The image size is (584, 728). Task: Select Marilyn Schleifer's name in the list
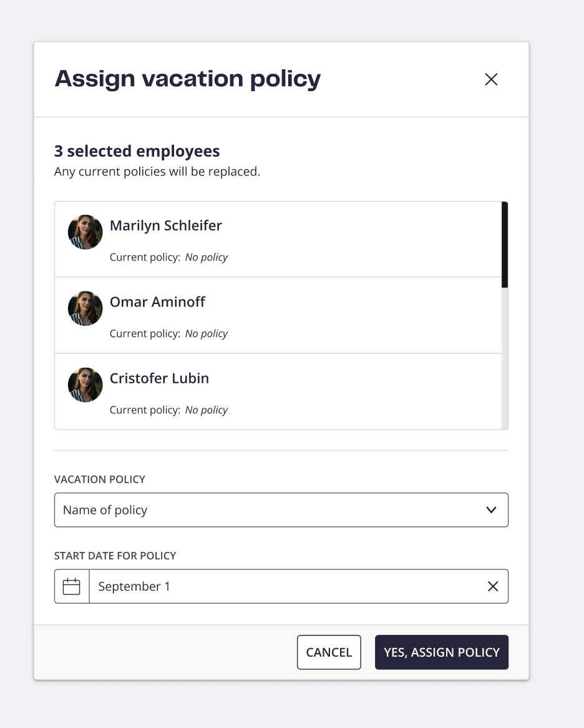click(165, 225)
